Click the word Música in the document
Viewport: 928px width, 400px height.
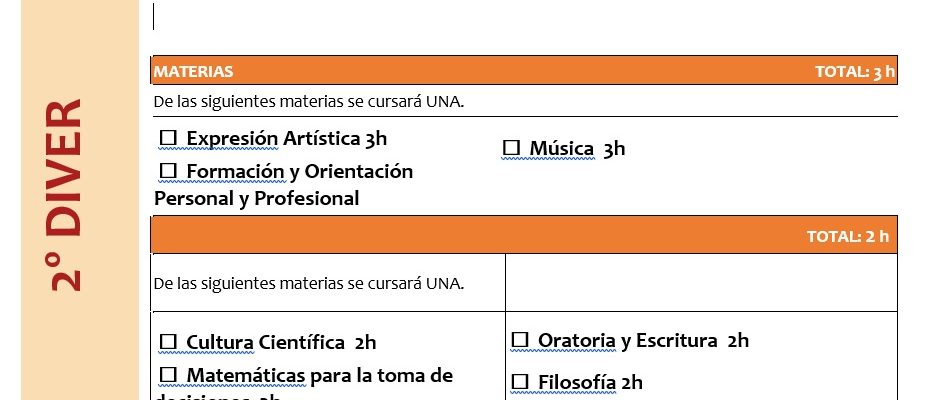click(562, 149)
